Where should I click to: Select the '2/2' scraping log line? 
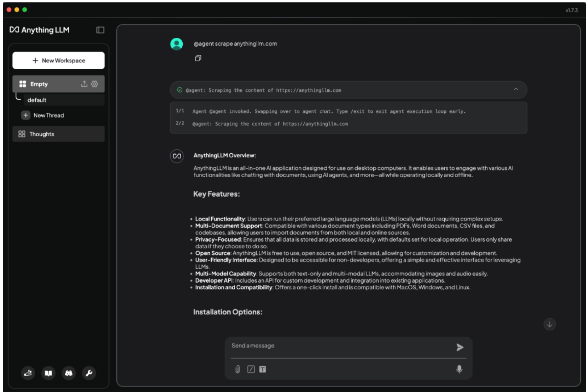point(262,124)
